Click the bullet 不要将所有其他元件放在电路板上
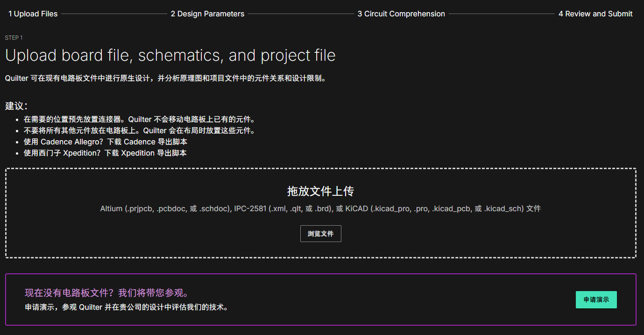 [139, 130]
